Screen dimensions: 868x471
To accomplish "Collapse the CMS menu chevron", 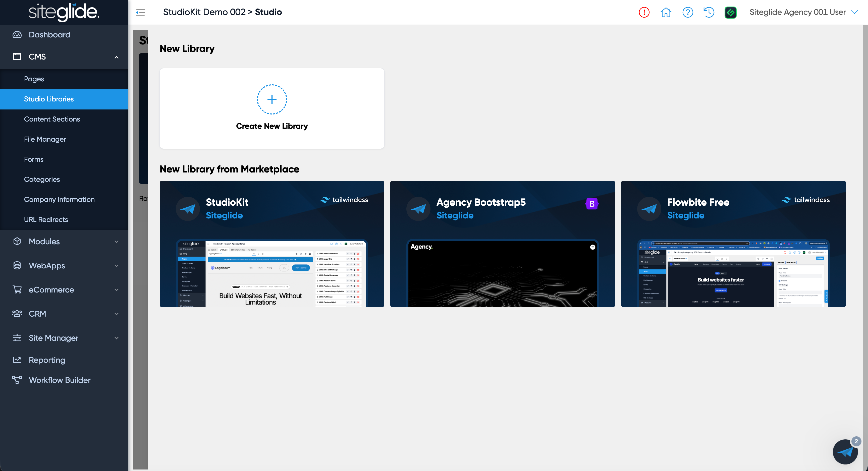I will [117, 57].
